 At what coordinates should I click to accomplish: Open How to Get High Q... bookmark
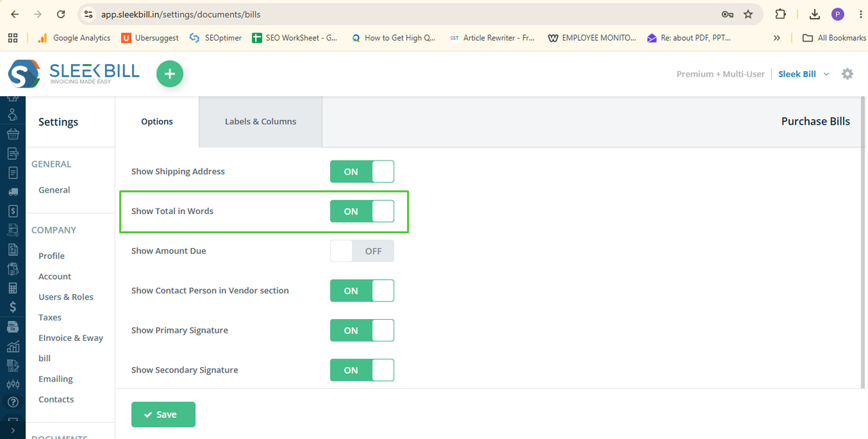point(393,38)
